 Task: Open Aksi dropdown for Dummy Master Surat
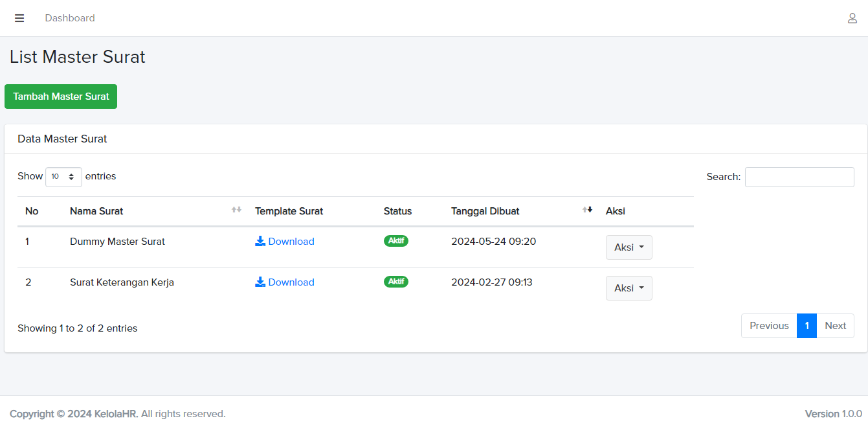coord(629,247)
